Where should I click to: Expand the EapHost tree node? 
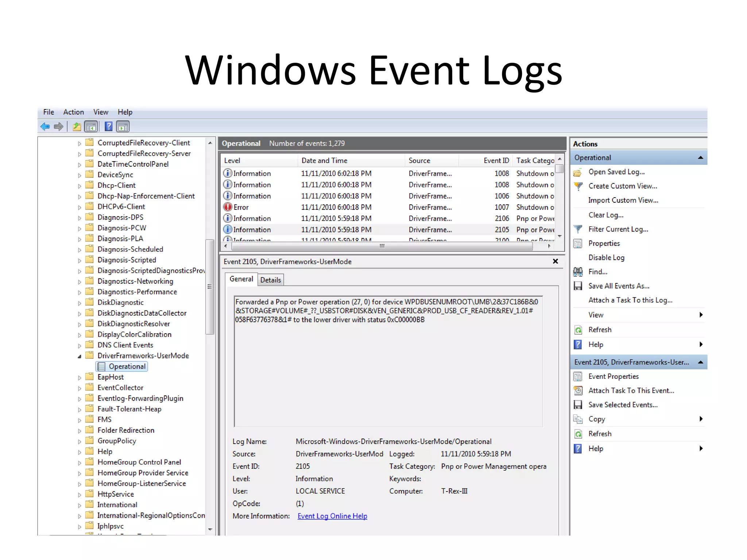(80, 378)
